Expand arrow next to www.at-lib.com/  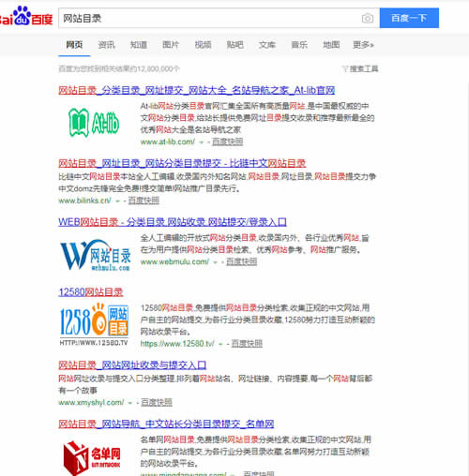(202, 142)
